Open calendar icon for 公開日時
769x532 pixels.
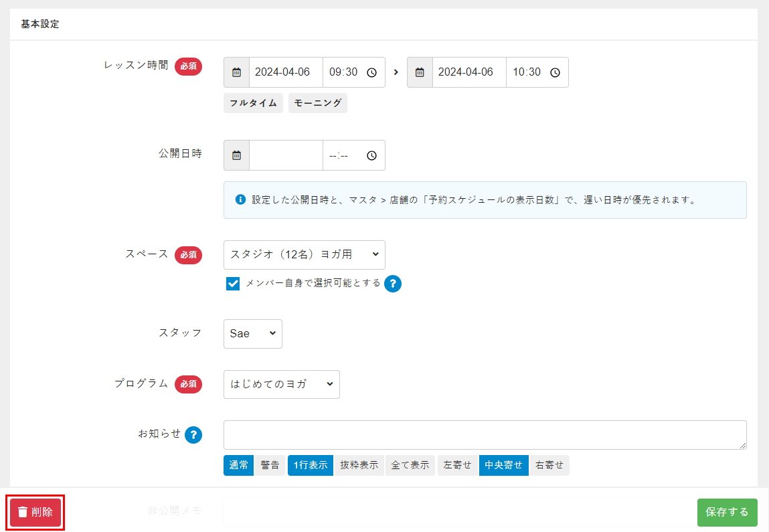[236, 155]
